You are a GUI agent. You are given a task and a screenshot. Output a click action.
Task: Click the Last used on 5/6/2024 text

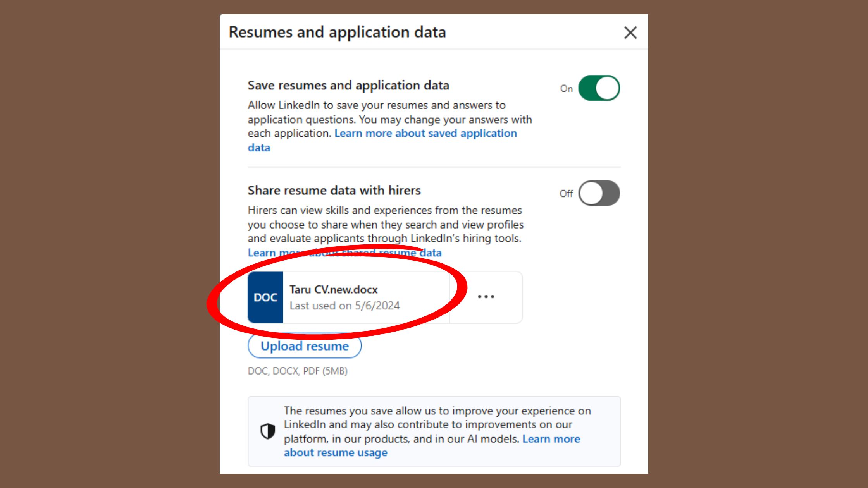click(x=344, y=306)
